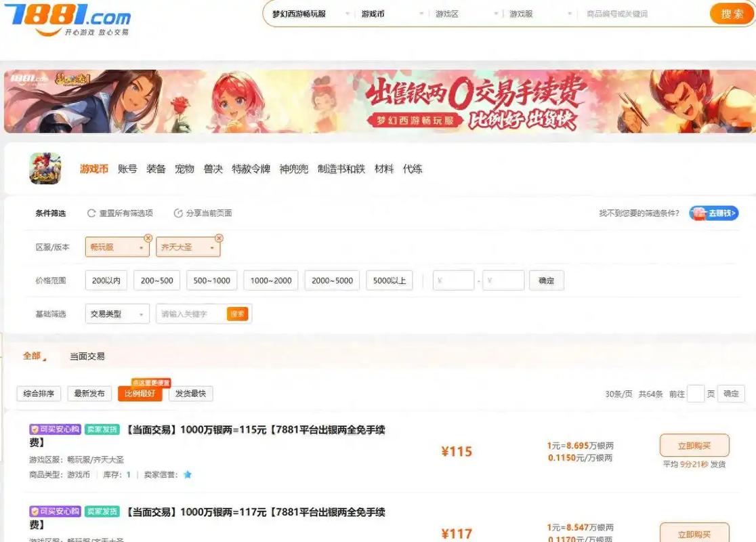Reset filters via 重置所有筛选项
The width and height of the screenshot is (756, 542).
(x=120, y=213)
